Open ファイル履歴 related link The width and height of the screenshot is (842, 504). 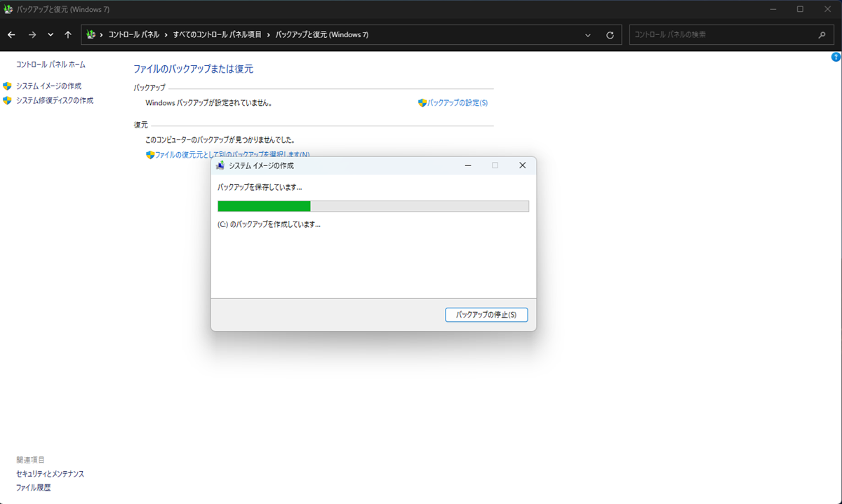point(33,487)
